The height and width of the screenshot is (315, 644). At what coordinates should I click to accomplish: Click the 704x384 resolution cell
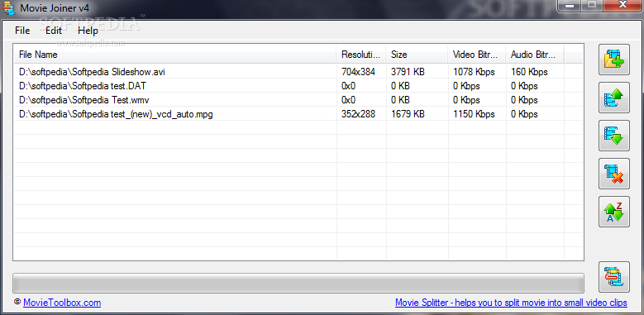point(358,72)
